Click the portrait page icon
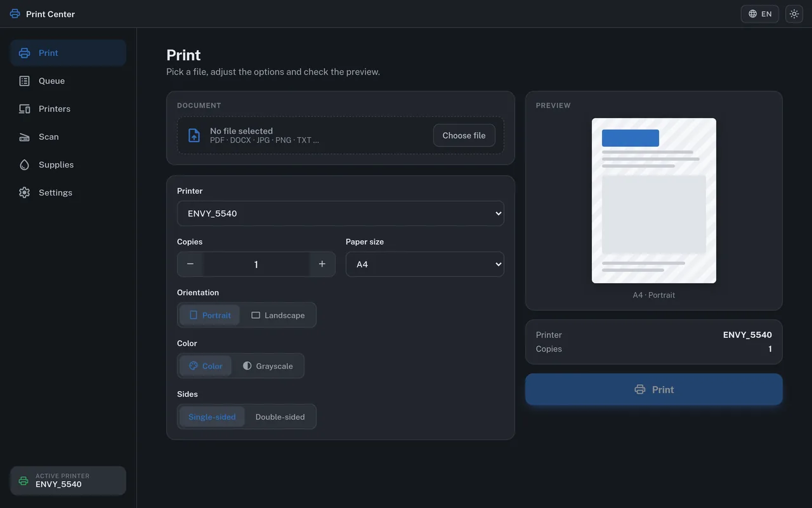The image size is (812, 508). (x=193, y=315)
